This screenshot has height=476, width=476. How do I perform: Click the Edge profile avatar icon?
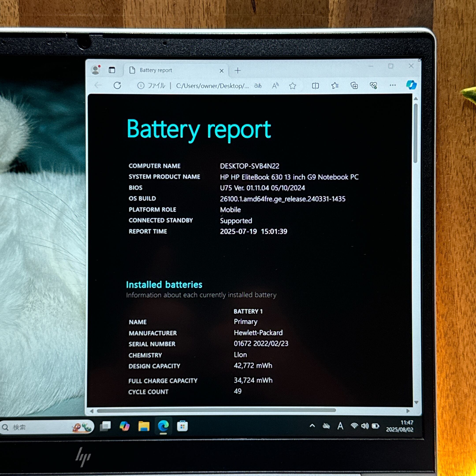coord(96,70)
